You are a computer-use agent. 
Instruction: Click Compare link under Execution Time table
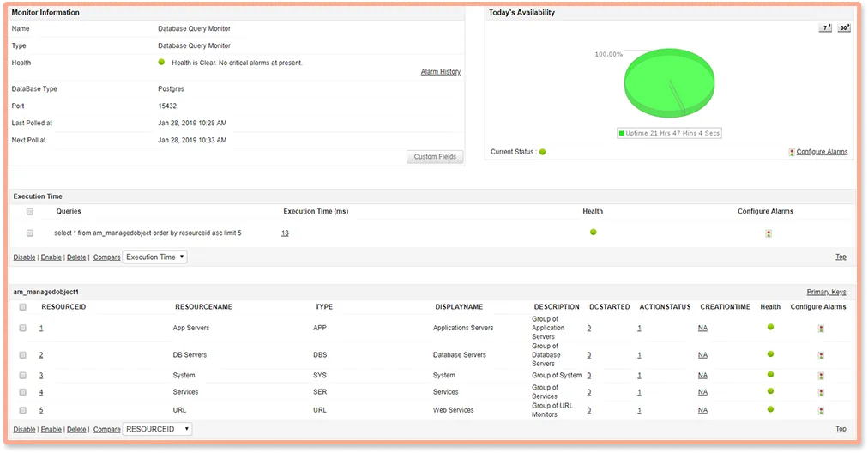(x=107, y=257)
